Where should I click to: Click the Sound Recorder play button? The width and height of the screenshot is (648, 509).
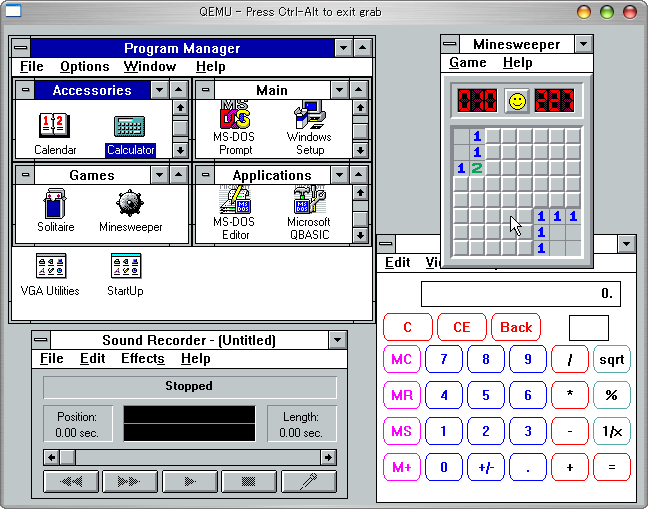point(190,481)
